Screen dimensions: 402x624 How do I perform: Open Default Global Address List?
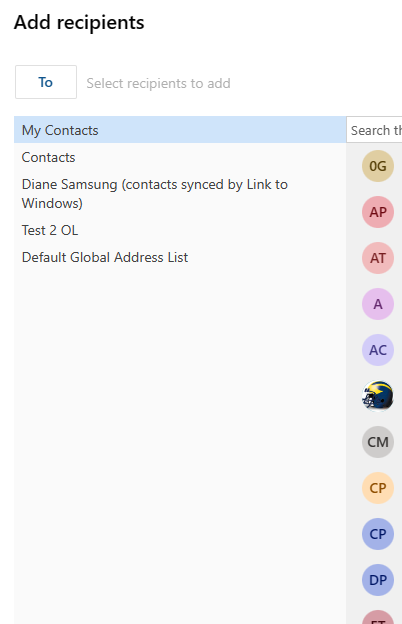(x=180, y=257)
